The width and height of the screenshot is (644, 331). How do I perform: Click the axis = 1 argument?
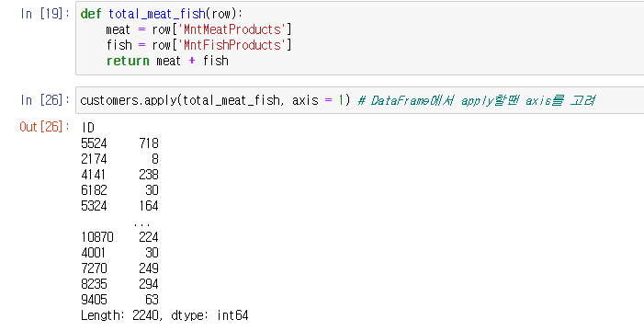(318, 100)
